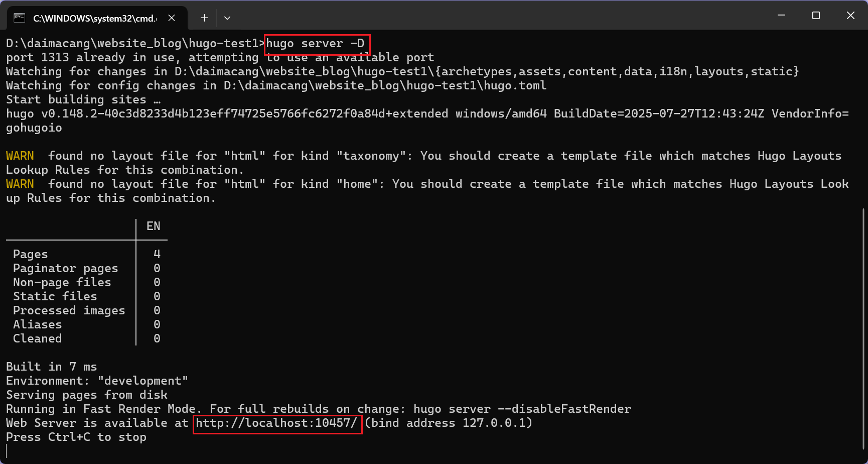
Task: Open the http://localhost:10457/ link
Action: (x=276, y=423)
